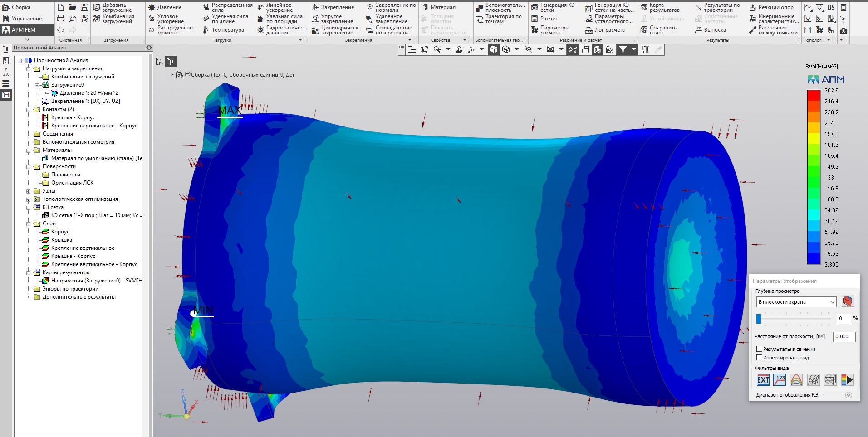
Task: Expand Диапазон отображения КЭ section
Action: click(848, 395)
